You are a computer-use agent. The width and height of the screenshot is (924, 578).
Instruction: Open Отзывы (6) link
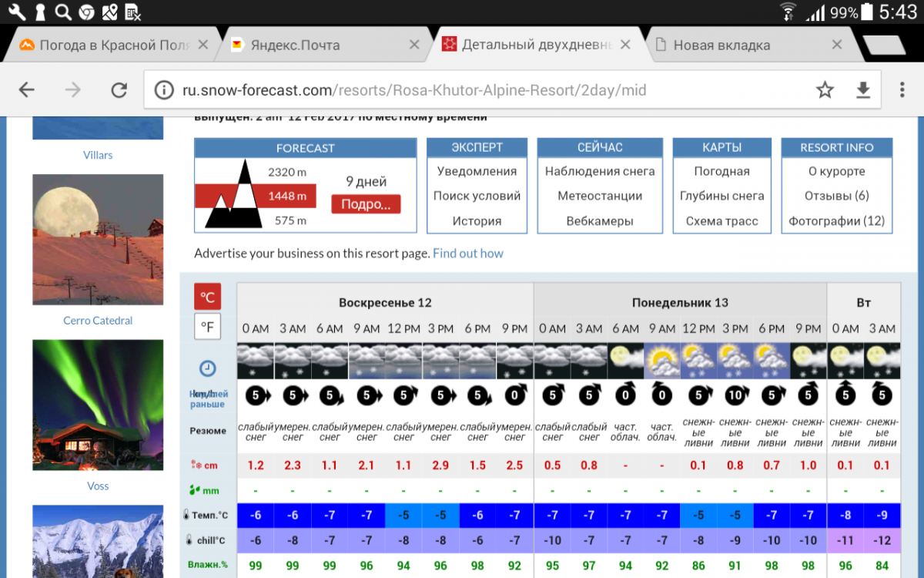[x=837, y=196]
